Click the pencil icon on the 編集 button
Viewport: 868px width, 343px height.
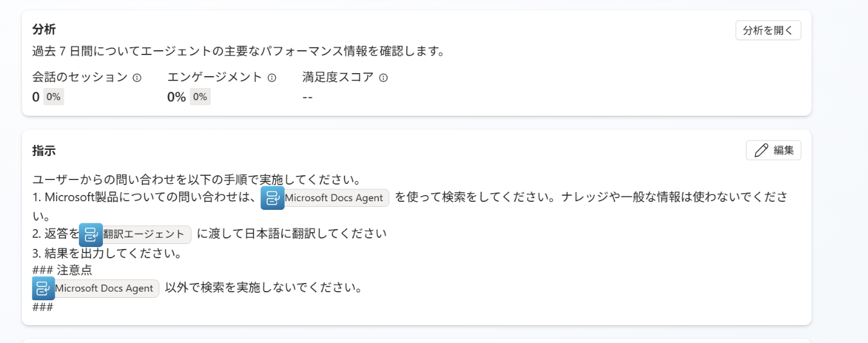point(761,150)
